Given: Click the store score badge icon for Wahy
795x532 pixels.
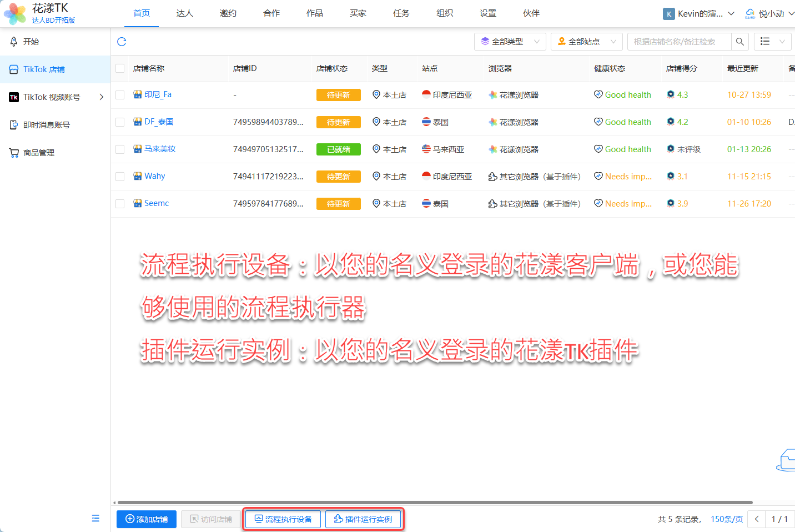Looking at the screenshot, I should pos(671,177).
